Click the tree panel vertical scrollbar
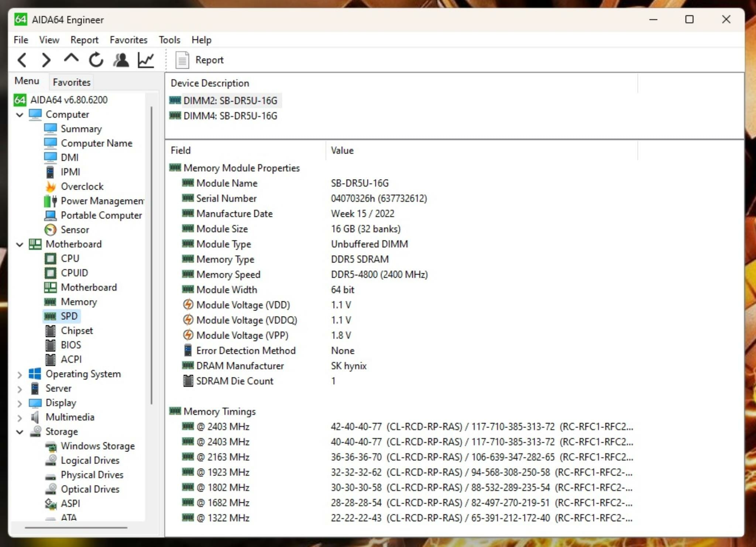The width and height of the screenshot is (756, 547). tap(152, 255)
